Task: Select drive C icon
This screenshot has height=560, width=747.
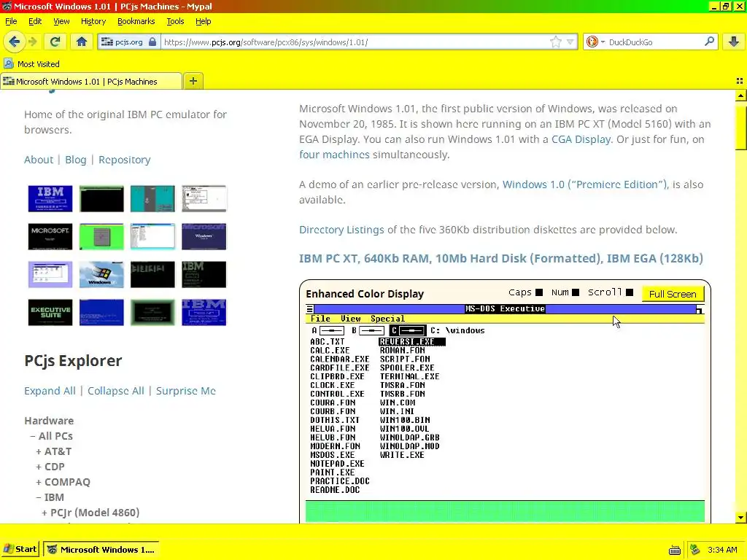Action: [408, 330]
